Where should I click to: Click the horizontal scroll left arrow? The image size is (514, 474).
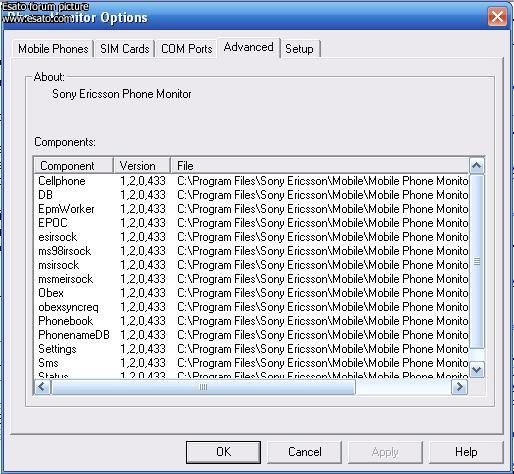42,387
